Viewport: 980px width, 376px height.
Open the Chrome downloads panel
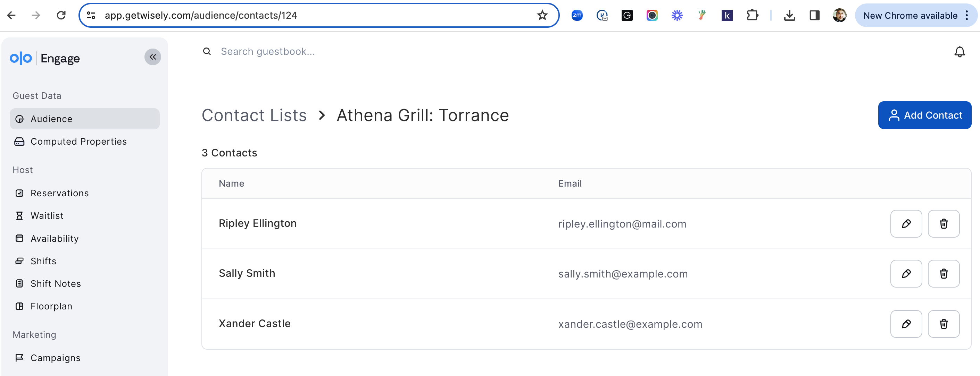coord(789,15)
